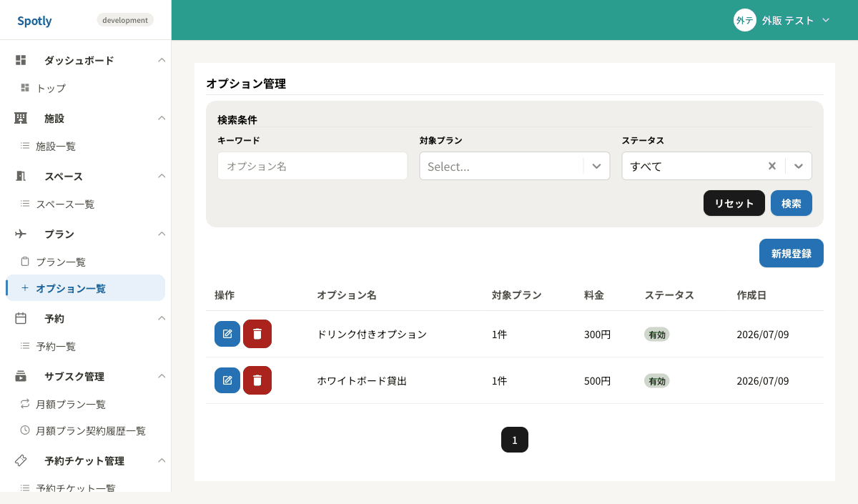858x504 pixels.
Task: Click the プラン一覧 clipboard icon
Action: coord(25,262)
